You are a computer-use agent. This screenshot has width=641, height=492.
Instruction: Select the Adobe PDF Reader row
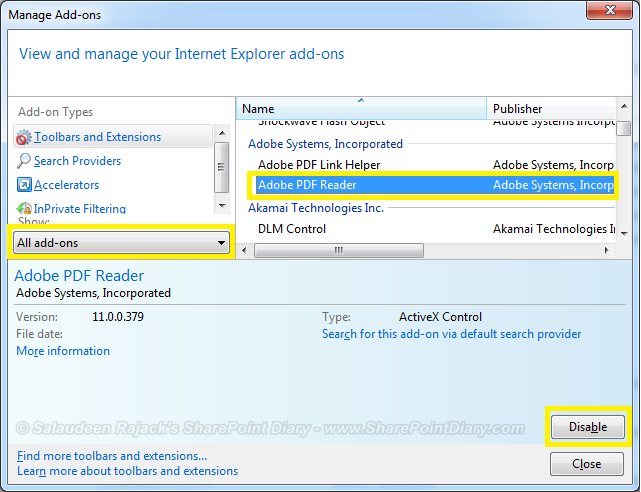pos(435,185)
